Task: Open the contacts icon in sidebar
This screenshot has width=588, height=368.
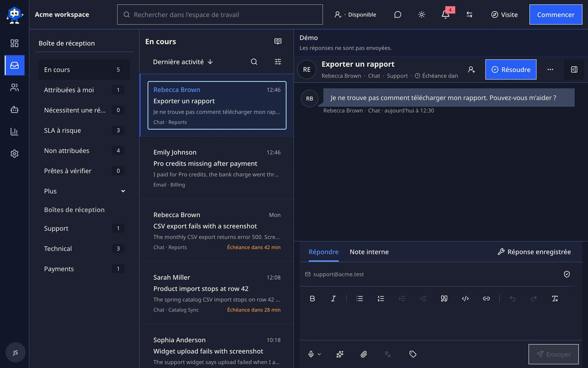Action: (x=14, y=88)
